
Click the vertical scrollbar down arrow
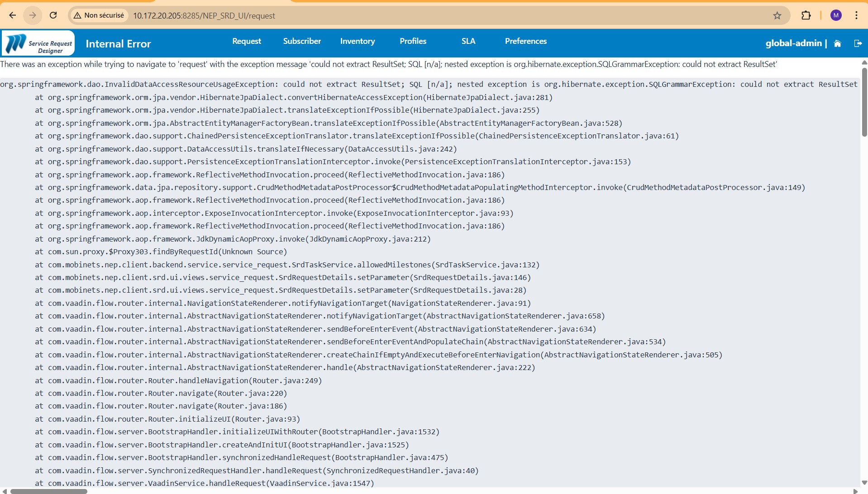click(x=864, y=483)
